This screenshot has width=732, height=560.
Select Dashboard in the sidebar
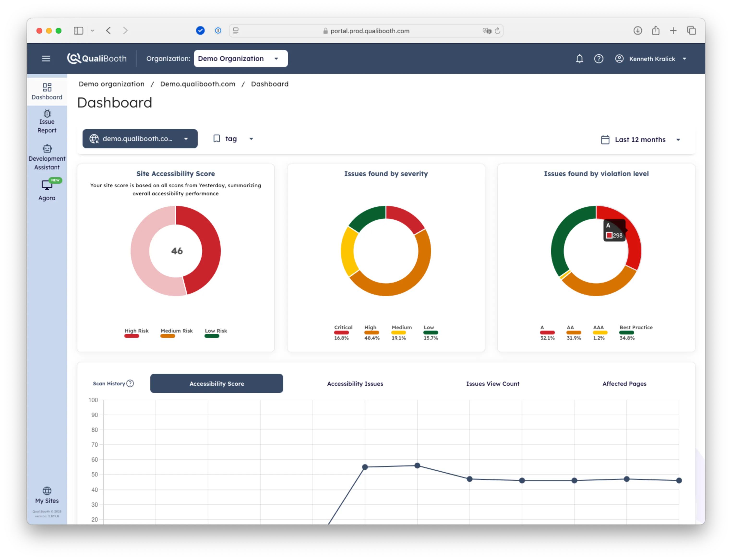point(47,92)
